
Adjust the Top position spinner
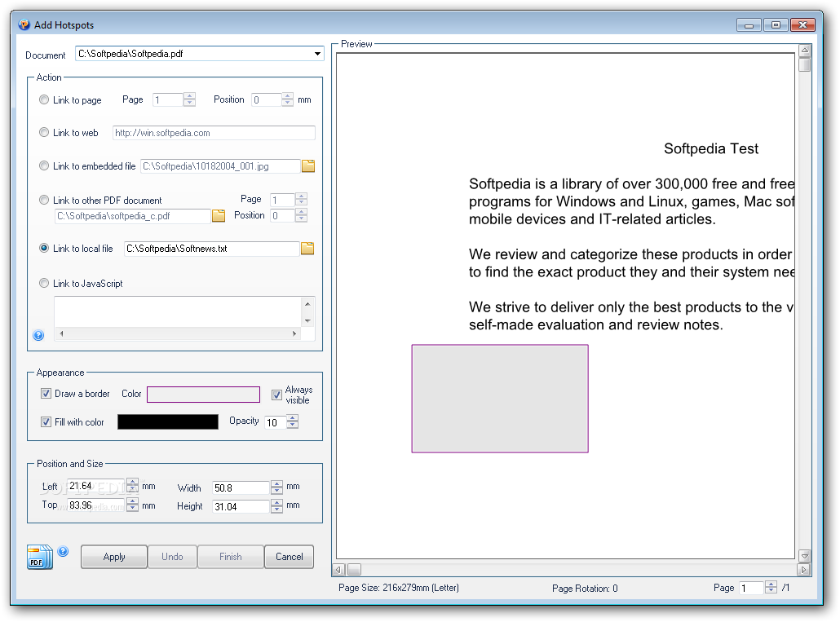click(133, 505)
